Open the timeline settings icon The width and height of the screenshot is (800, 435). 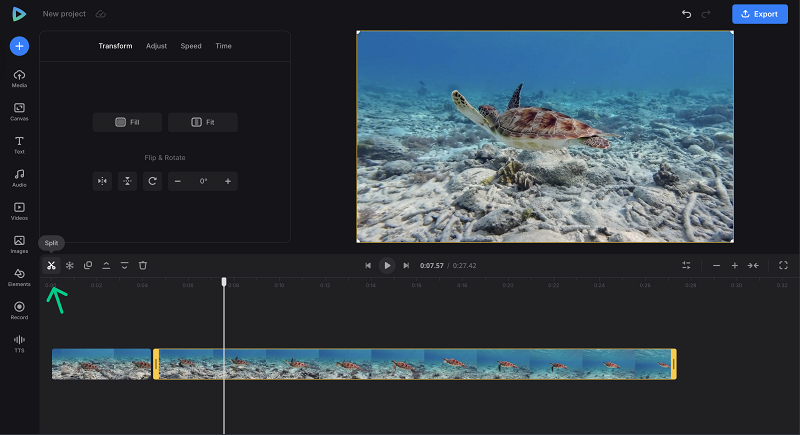click(x=686, y=265)
